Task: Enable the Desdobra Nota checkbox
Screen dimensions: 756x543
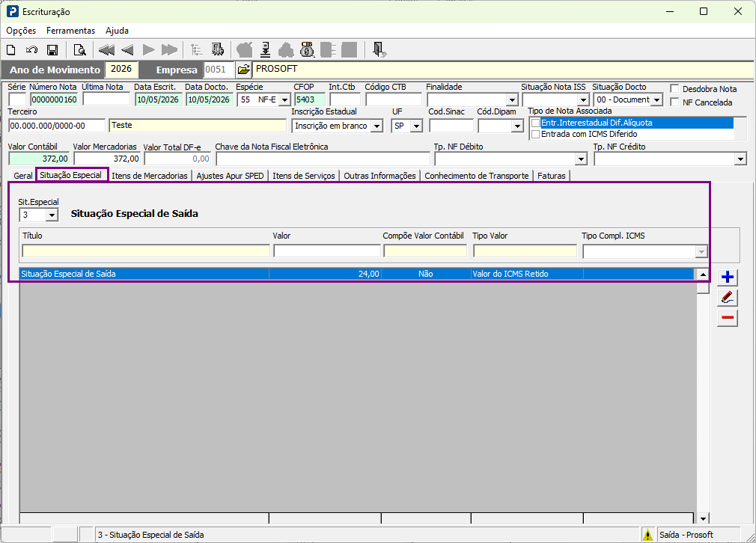Action: coord(674,89)
